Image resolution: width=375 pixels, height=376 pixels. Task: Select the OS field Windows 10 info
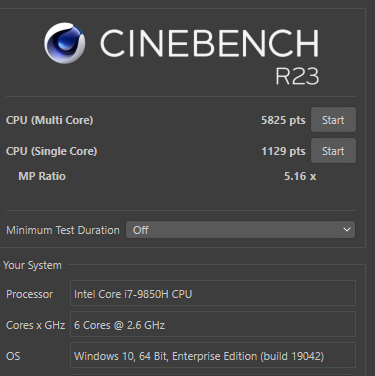(213, 356)
